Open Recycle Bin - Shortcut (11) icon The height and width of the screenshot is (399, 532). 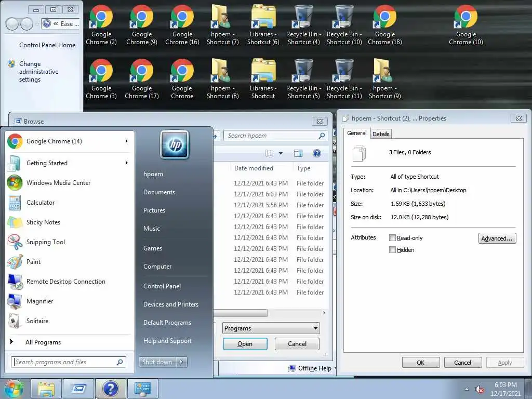click(x=344, y=79)
